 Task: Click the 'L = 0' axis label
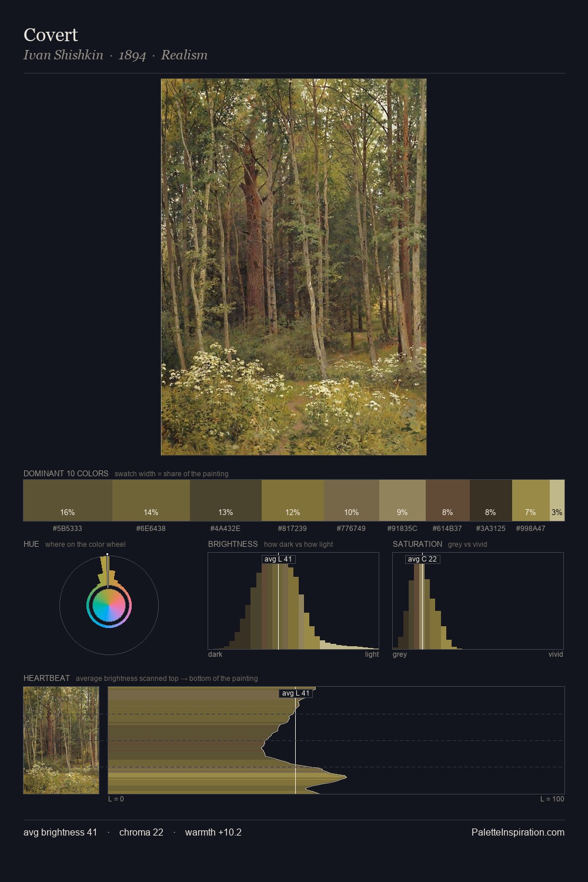pos(116,799)
